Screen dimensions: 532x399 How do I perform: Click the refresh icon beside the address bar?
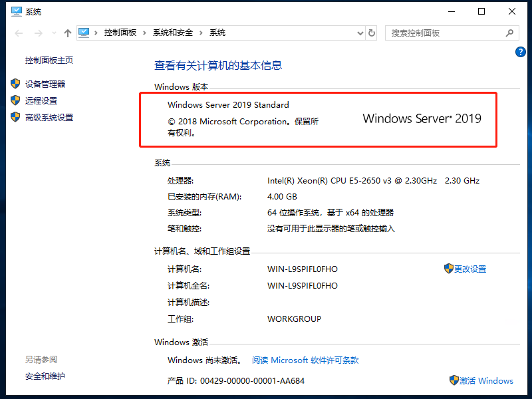tap(370, 33)
